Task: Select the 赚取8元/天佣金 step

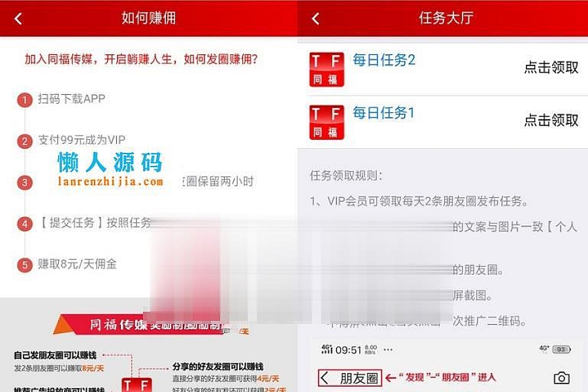Action: pyautogui.click(x=77, y=264)
